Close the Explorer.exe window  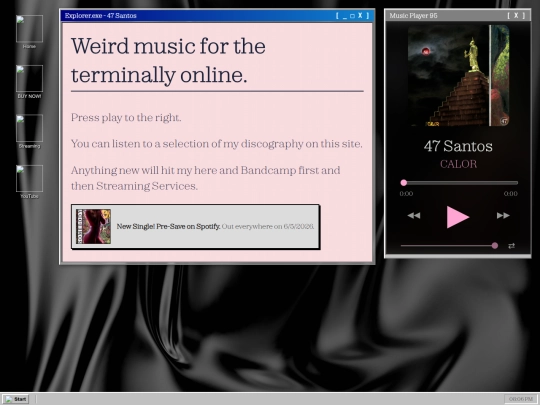click(x=360, y=15)
